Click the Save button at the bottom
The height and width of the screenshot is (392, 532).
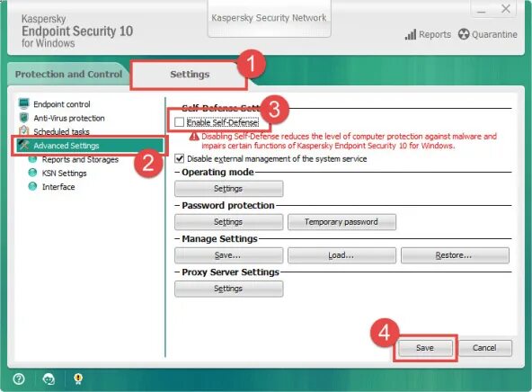pos(425,348)
